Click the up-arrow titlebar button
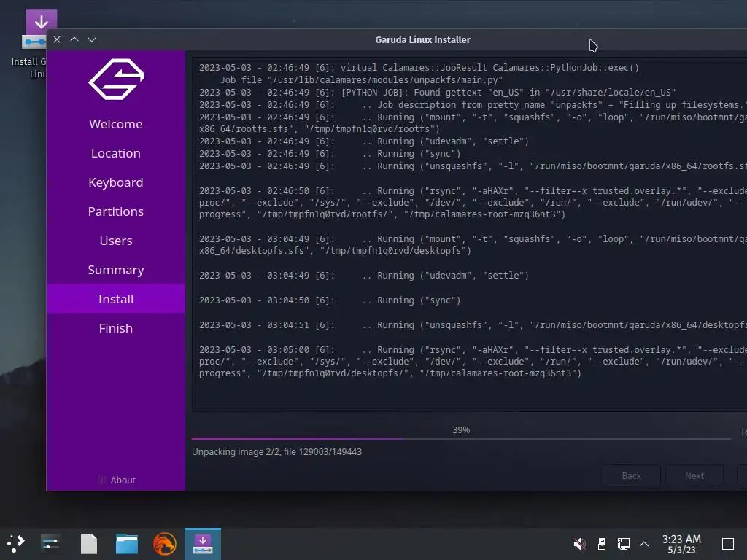Screen dimensions: 747x560 click(74, 39)
